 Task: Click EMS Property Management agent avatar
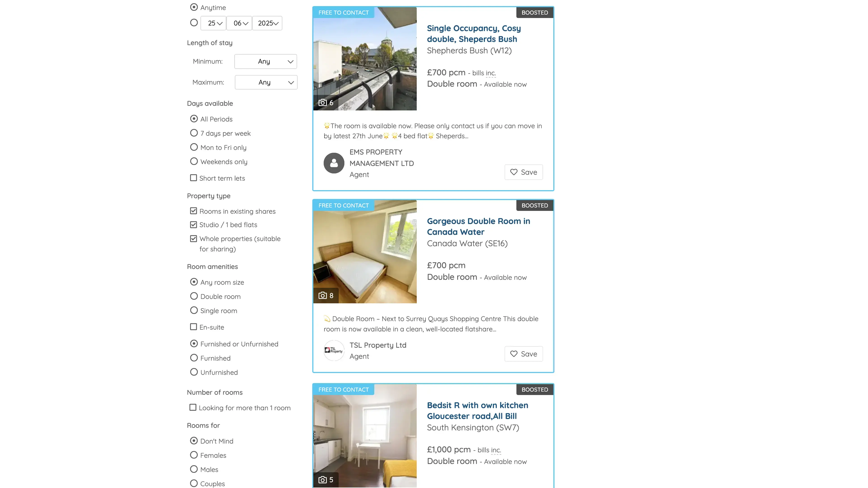(x=334, y=163)
